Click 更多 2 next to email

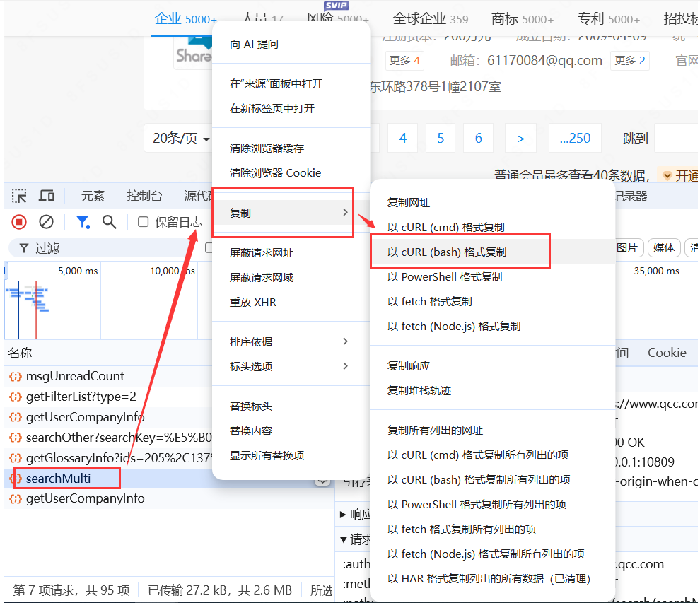coord(630,61)
